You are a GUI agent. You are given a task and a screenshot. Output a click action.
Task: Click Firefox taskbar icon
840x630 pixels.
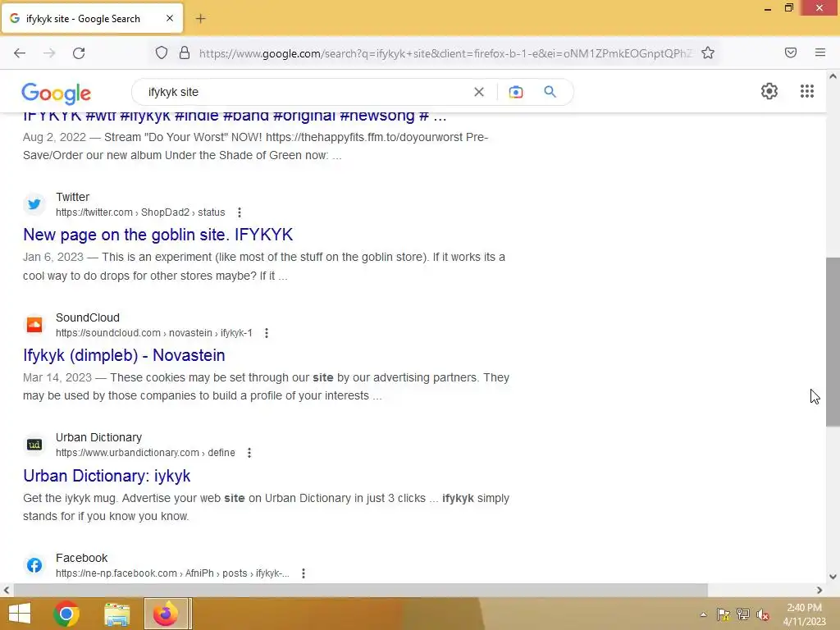point(166,614)
